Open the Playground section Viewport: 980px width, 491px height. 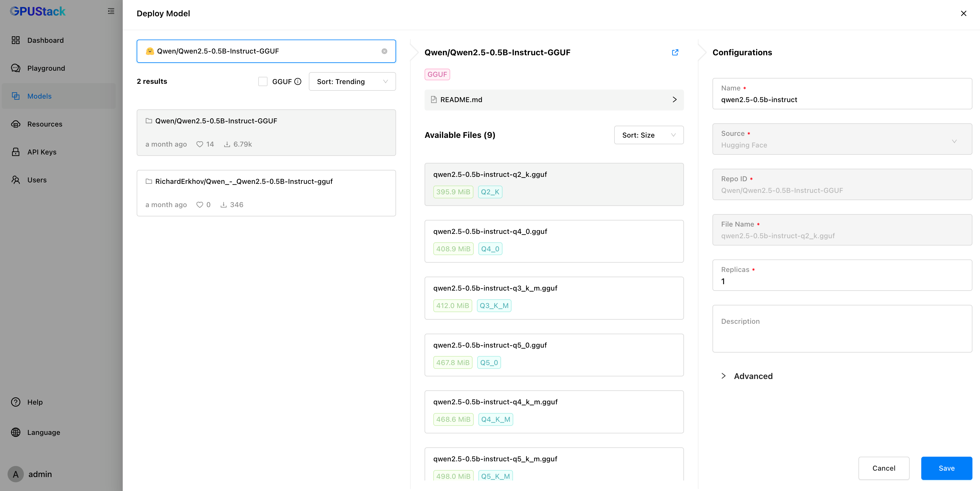pyautogui.click(x=46, y=68)
